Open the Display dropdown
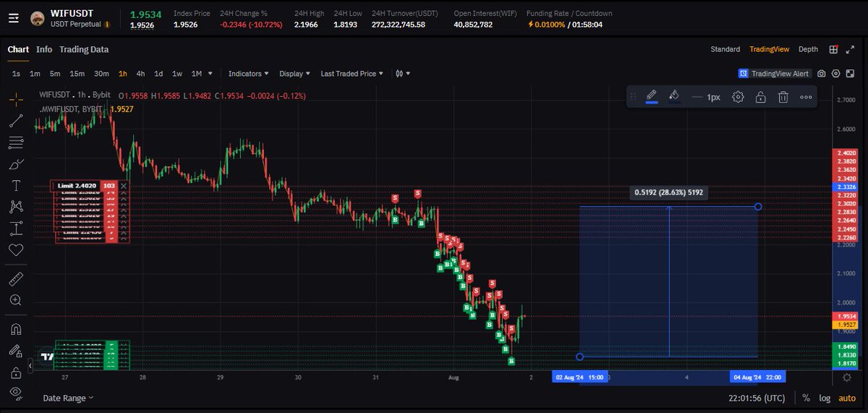This screenshot has width=868, height=413. point(294,74)
